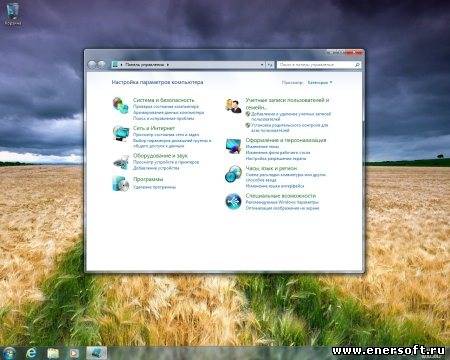The height and width of the screenshot is (360, 450).
Task: Click the Programs disc icon
Action: (120, 184)
